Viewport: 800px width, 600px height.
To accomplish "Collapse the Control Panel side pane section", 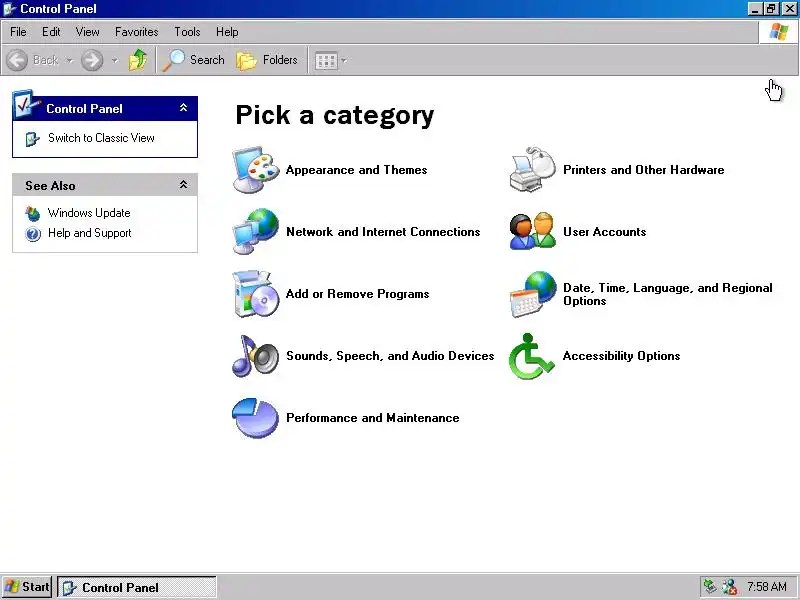I will pos(183,108).
